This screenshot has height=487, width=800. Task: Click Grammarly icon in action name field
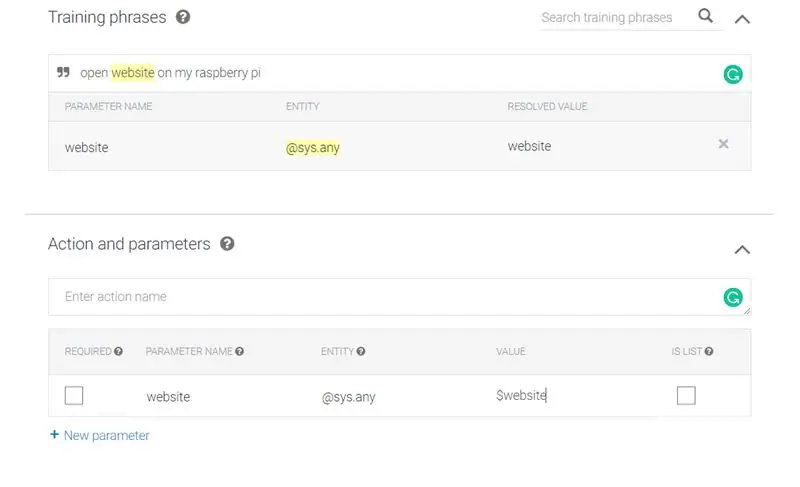click(733, 297)
